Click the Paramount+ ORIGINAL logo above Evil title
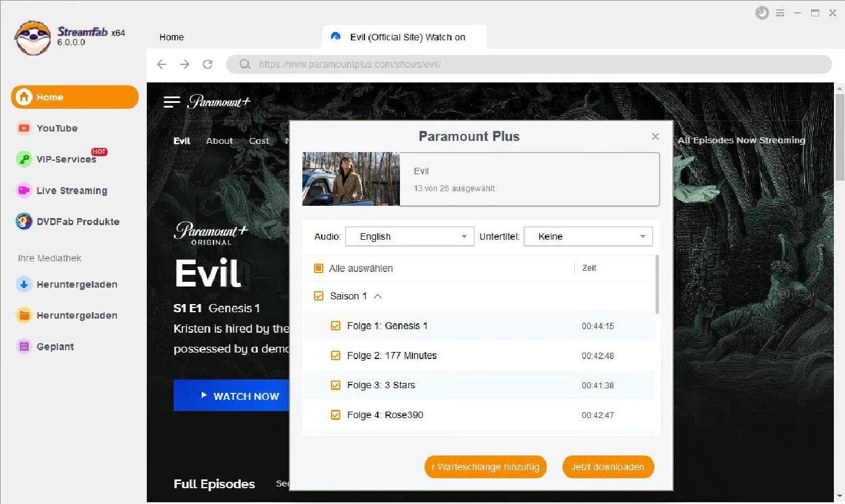The image size is (845, 504). 211,233
